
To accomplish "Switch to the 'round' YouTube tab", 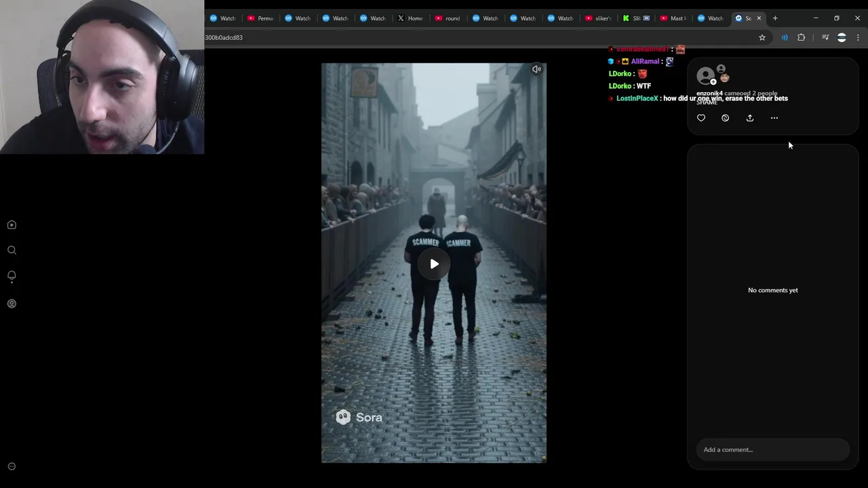I will 448,18.
